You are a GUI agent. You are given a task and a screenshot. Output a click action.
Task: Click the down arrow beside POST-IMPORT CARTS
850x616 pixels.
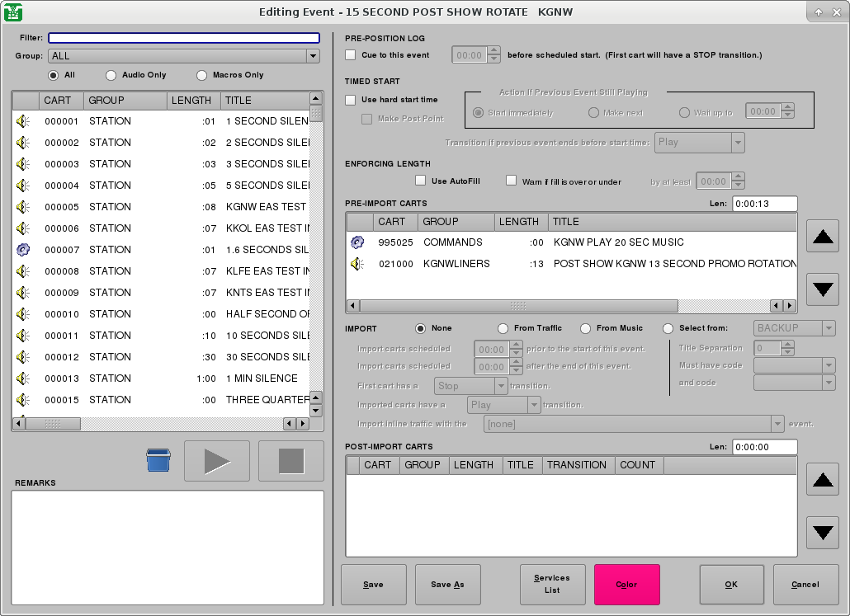click(x=822, y=532)
